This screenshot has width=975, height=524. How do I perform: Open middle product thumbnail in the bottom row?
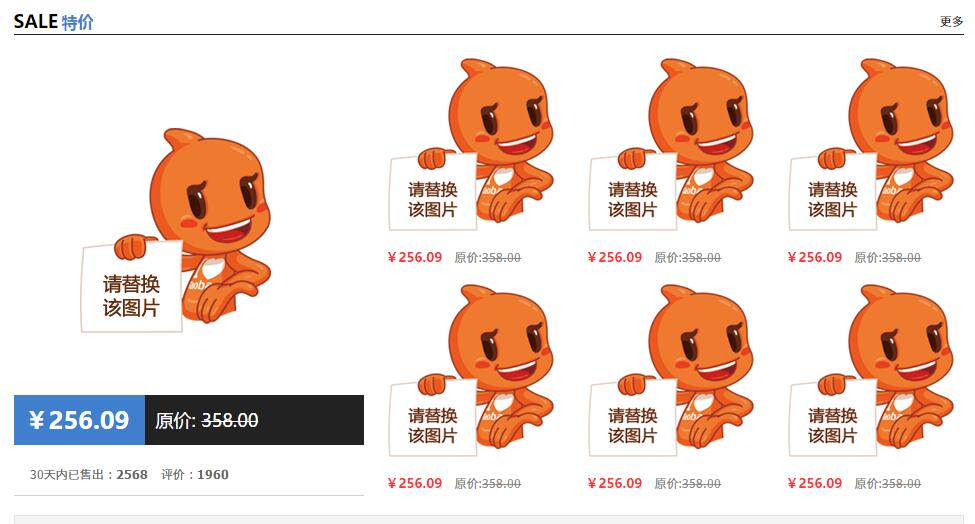click(x=672, y=371)
